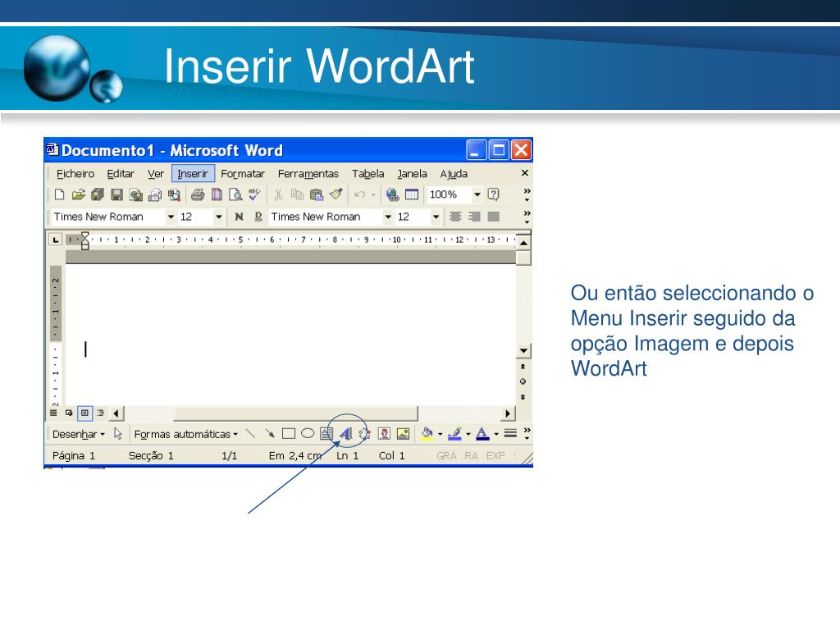Open the Tabela menu
840x630 pixels.
[368, 174]
